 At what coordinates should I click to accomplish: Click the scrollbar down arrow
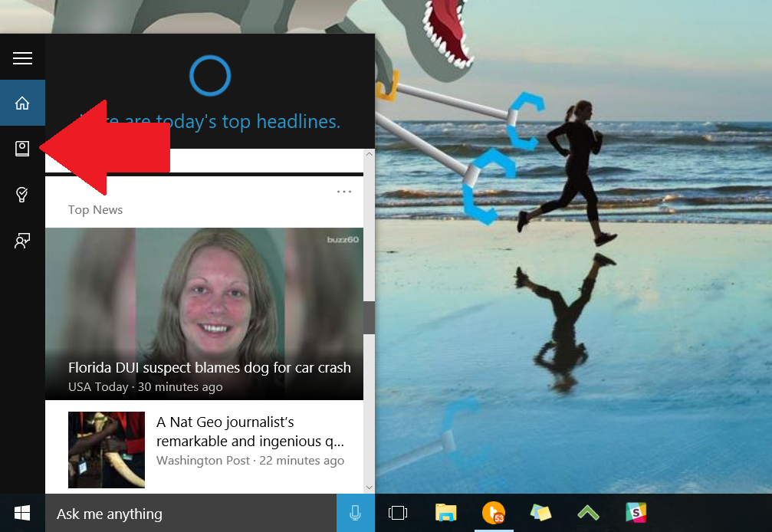(x=369, y=487)
